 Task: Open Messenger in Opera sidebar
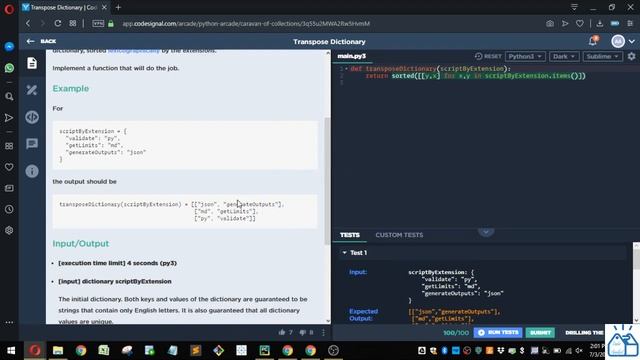[9, 47]
